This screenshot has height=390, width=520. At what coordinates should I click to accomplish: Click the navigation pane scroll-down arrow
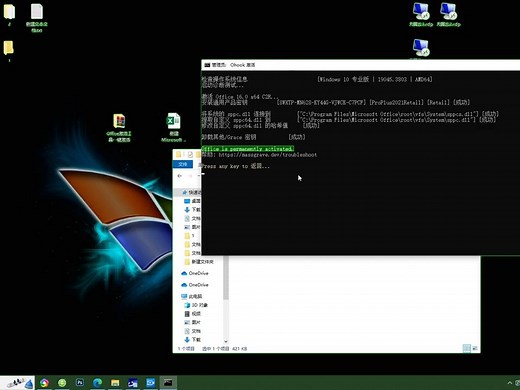[226, 341]
